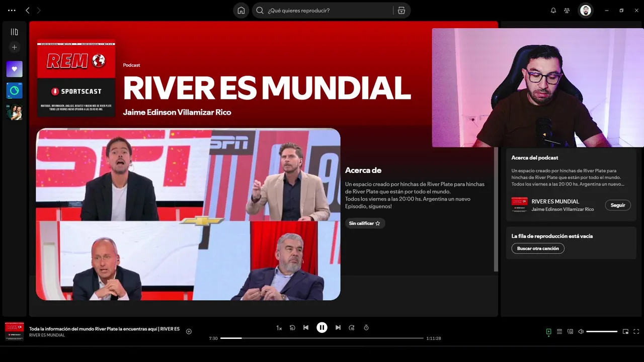
Task: Click 'Buscar otra canción' button
Action: pyautogui.click(x=538, y=248)
